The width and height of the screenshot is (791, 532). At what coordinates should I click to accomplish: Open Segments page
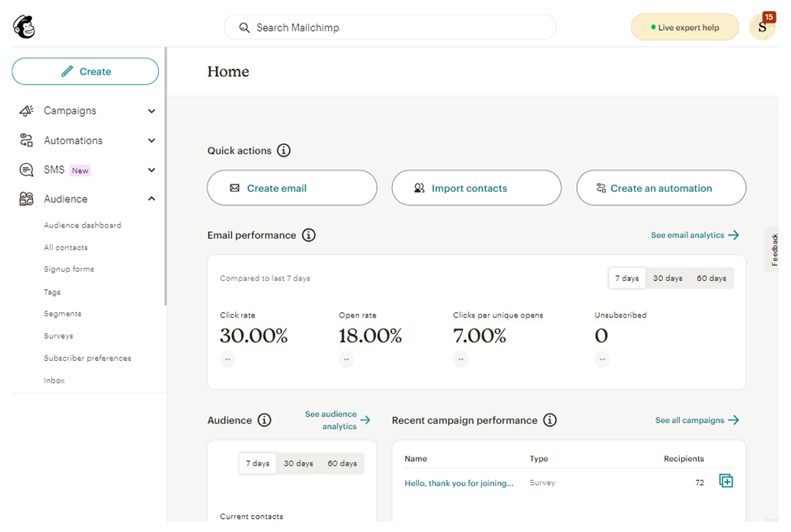(x=62, y=314)
